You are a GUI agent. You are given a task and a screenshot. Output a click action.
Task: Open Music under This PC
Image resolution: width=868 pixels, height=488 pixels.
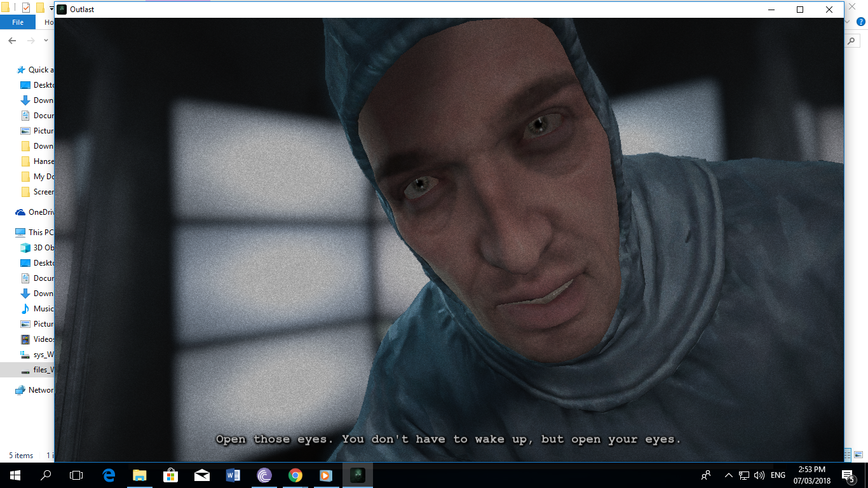37,309
